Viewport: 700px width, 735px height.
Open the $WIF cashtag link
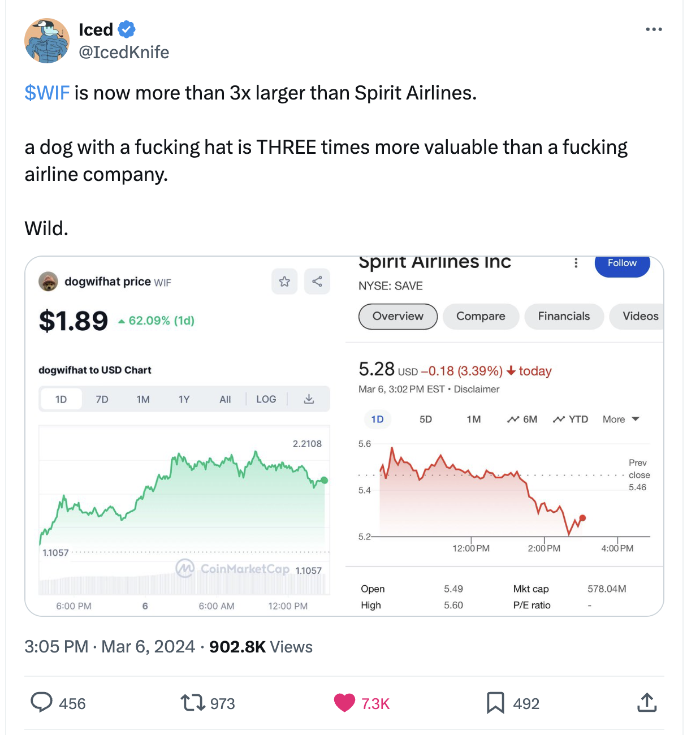point(46,93)
